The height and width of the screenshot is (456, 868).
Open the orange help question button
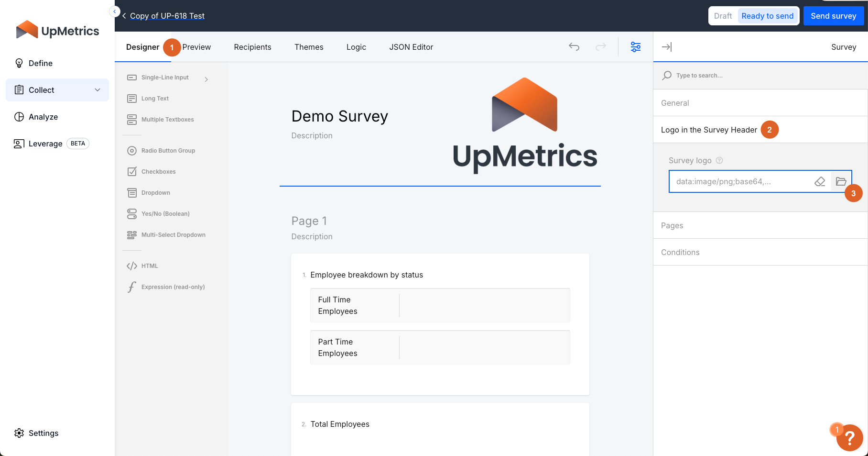(x=849, y=438)
